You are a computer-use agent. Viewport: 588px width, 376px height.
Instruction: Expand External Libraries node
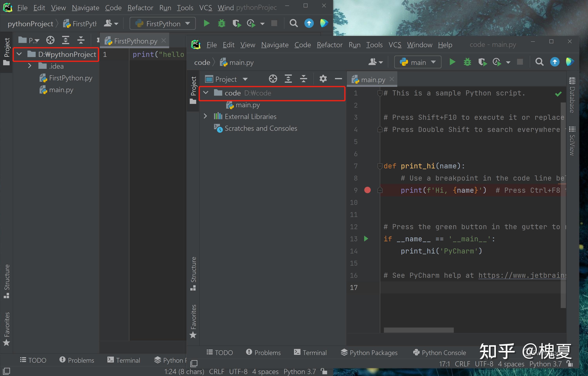tap(205, 116)
